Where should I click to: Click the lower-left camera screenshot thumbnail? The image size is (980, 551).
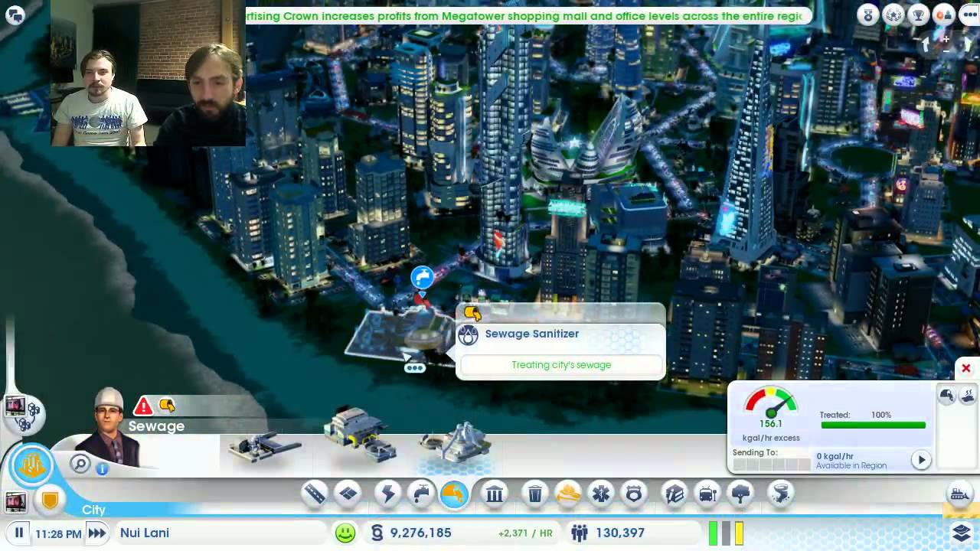coord(15,502)
